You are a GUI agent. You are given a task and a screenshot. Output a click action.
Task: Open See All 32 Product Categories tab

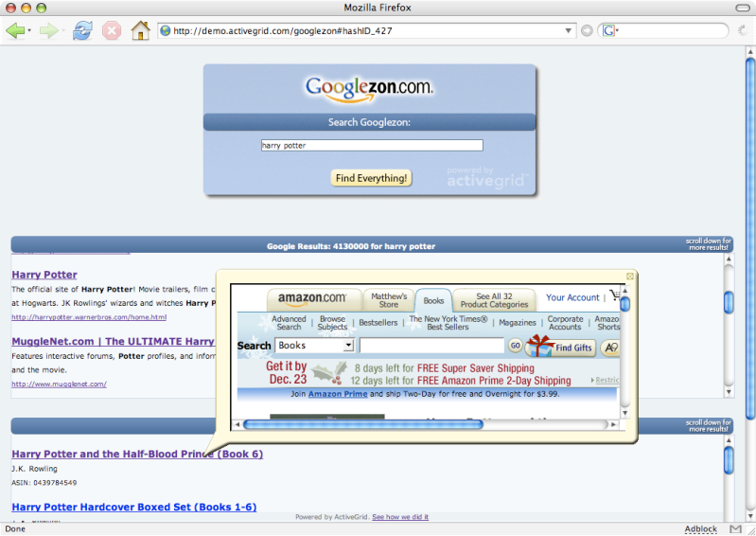(494, 300)
